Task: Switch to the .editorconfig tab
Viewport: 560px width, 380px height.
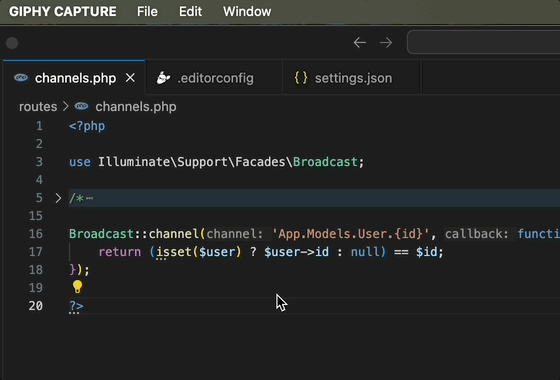Action: (x=214, y=78)
